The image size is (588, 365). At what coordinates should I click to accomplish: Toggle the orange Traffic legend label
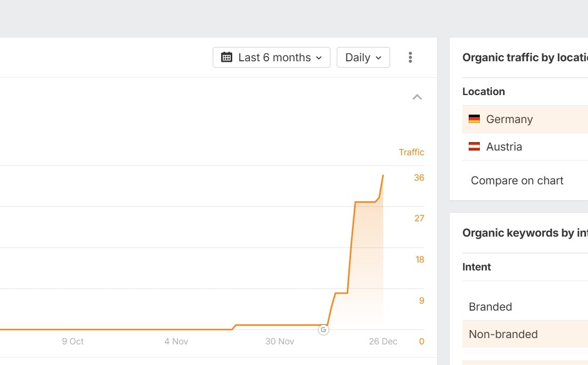411,152
